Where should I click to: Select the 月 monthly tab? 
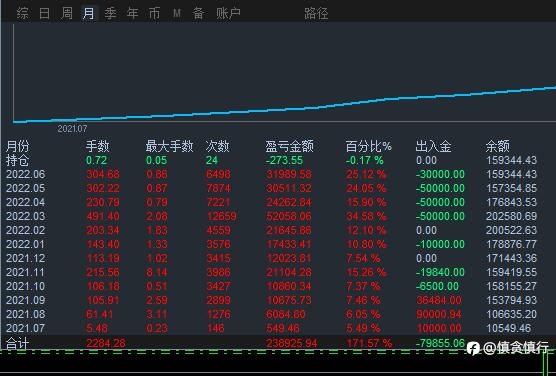pyautogui.click(x=88, y=13)
